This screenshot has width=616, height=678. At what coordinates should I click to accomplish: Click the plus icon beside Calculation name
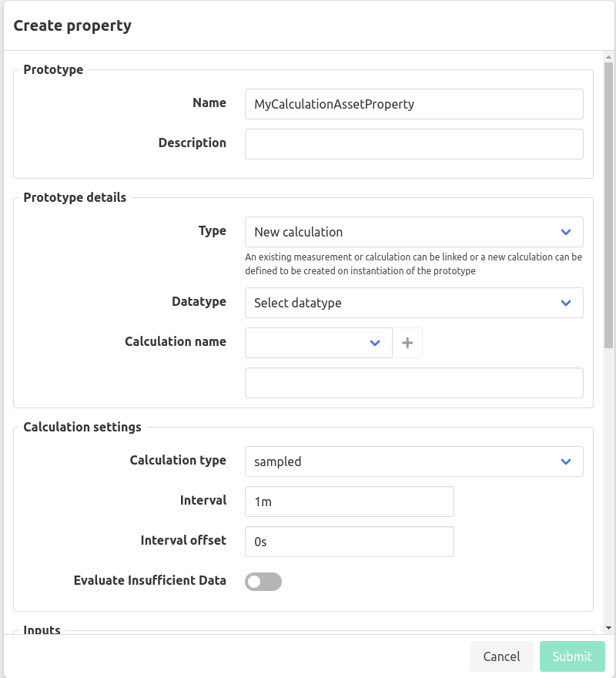tap(407, 343)
